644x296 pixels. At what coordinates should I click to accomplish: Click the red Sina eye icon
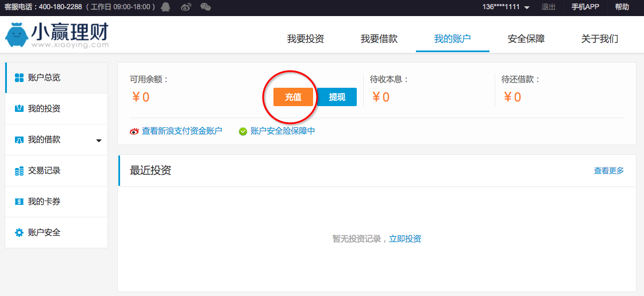pos(134,131)
